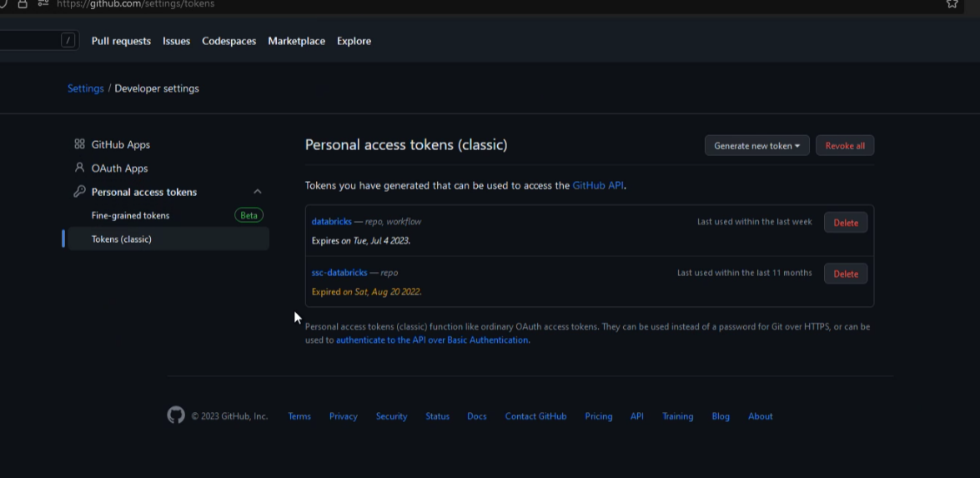980x478 pixels.
Task: Open Fine-grained tokens in the sidebar
Action: (x=130, y=215)
